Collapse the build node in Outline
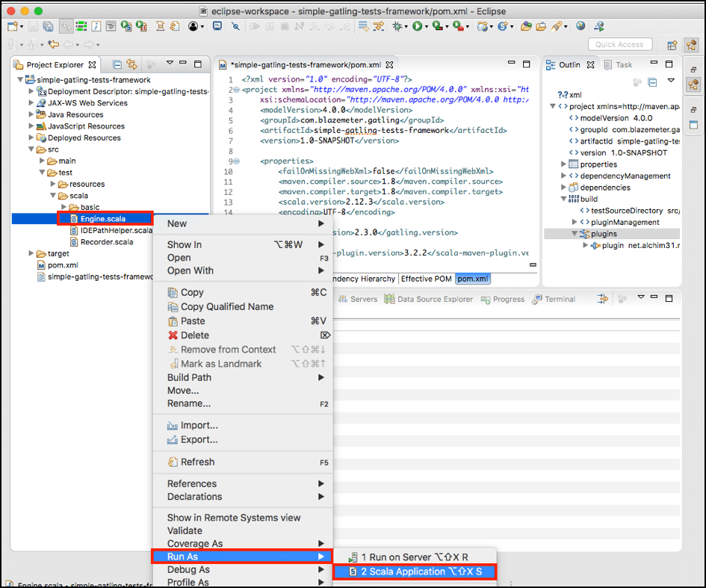The width and height of the screenshot is (706, 588). tap(563, 199)
